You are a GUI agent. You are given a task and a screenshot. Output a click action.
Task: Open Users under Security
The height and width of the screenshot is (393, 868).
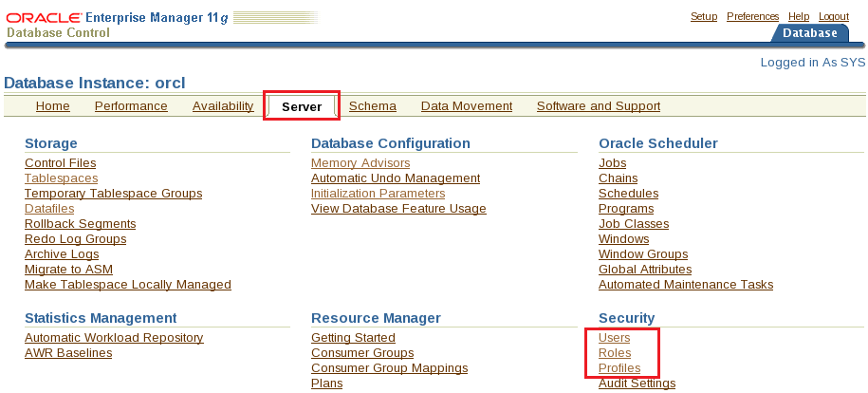615,338
